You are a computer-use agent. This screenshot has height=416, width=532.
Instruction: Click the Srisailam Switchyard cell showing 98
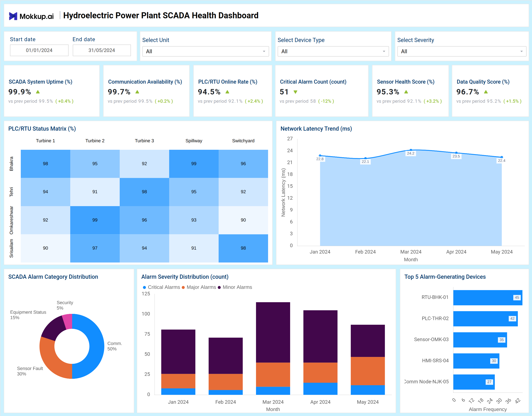pos(243,248)
